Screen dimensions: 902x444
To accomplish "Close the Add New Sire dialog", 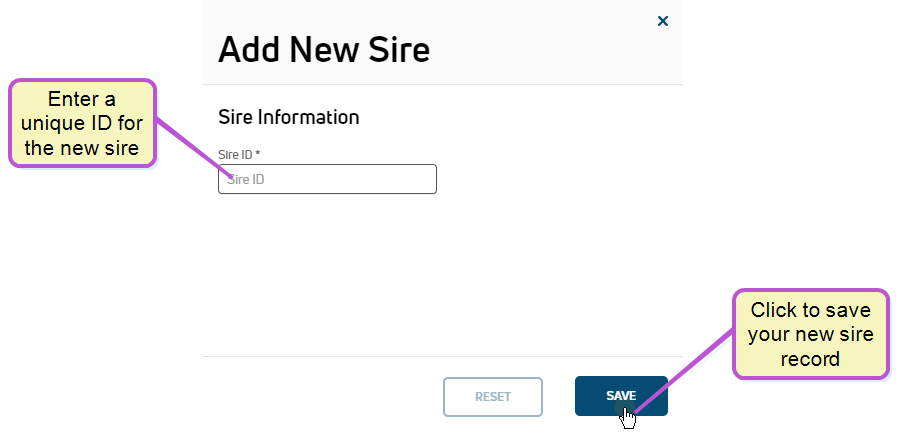I will [663, 21].
